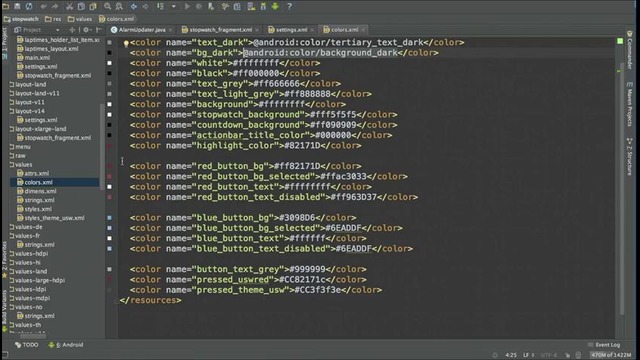Click the Settings wrench icon in toolbar

tap(225, 6)
